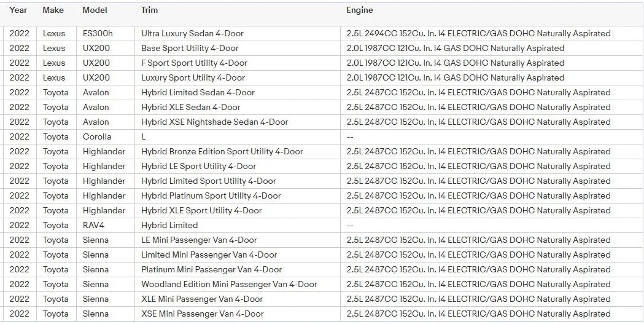This screenshot has width=644, height=324.
Task: Click the Trim column header
Action: click(149, 10)
